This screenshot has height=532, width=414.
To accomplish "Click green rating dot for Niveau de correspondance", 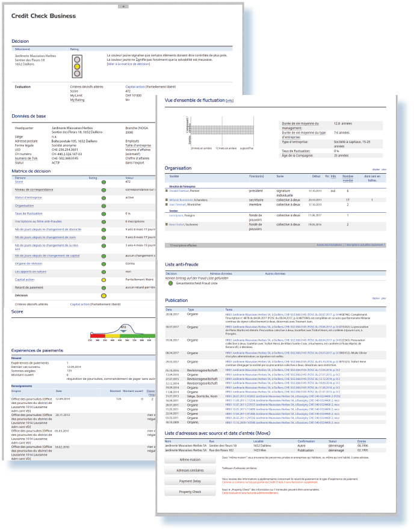I will 103,190.
